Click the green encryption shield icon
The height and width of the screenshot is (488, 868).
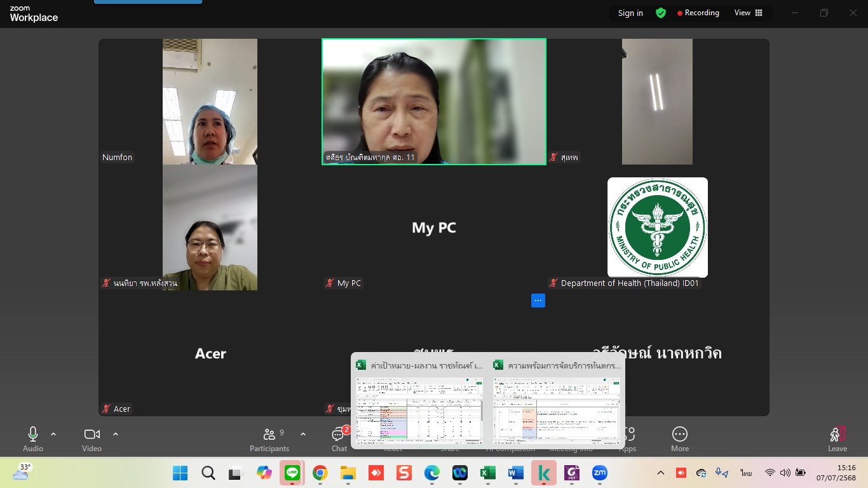pos(661,13)
